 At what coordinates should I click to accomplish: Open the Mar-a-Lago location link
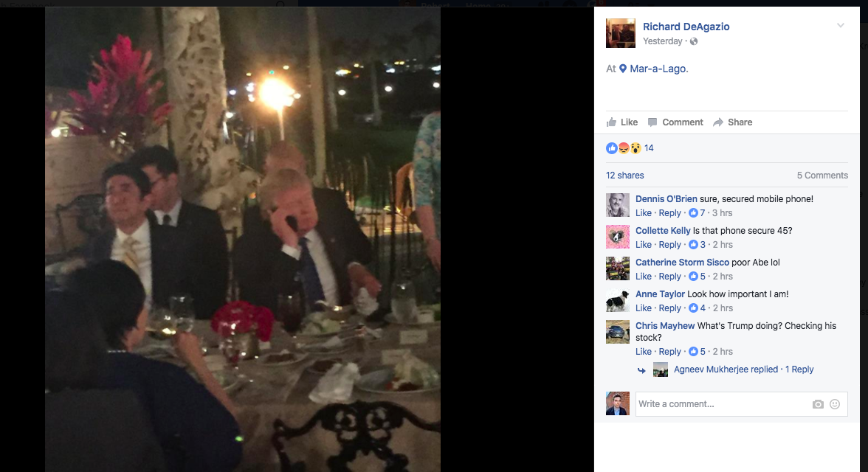click(x=658, y=69)
